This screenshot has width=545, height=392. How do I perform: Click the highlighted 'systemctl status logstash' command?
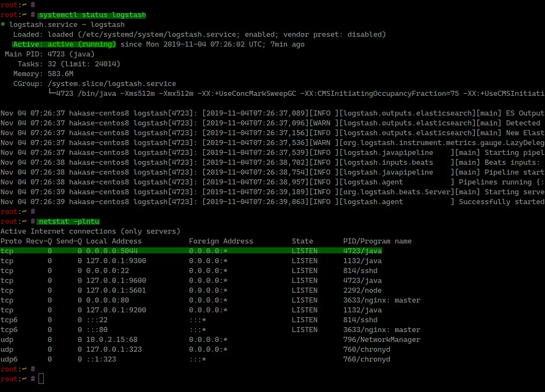point(92,15)
